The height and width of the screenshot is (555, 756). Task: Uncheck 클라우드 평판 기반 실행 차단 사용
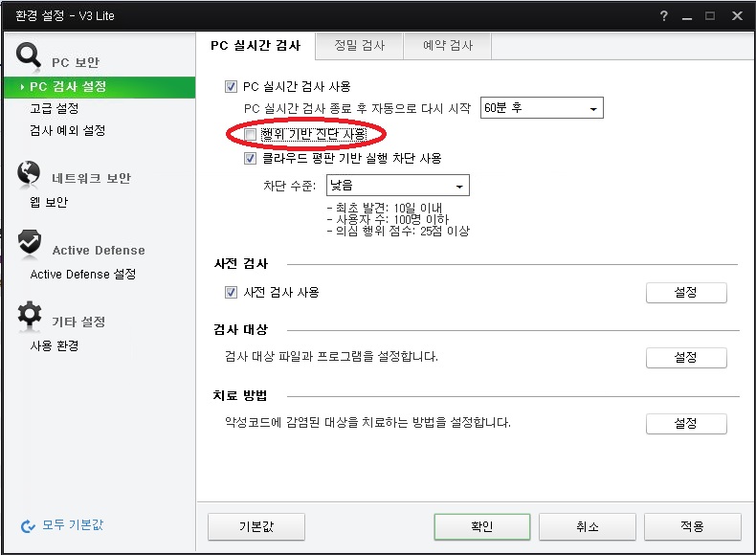(251, 159)
